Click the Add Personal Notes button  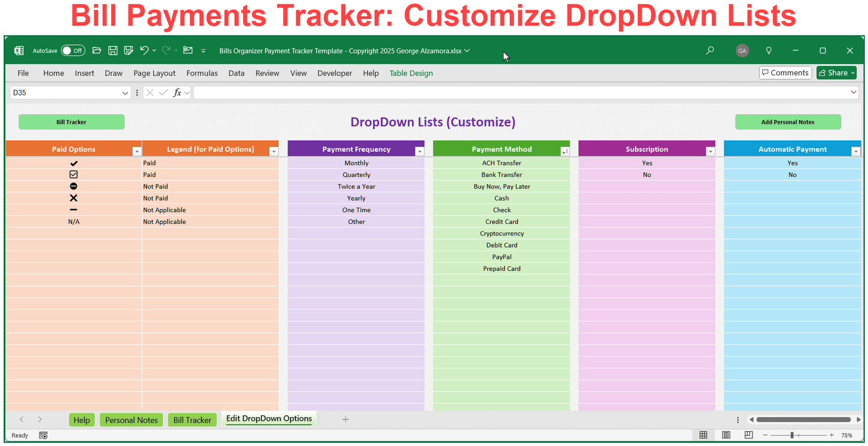(788, 122)
